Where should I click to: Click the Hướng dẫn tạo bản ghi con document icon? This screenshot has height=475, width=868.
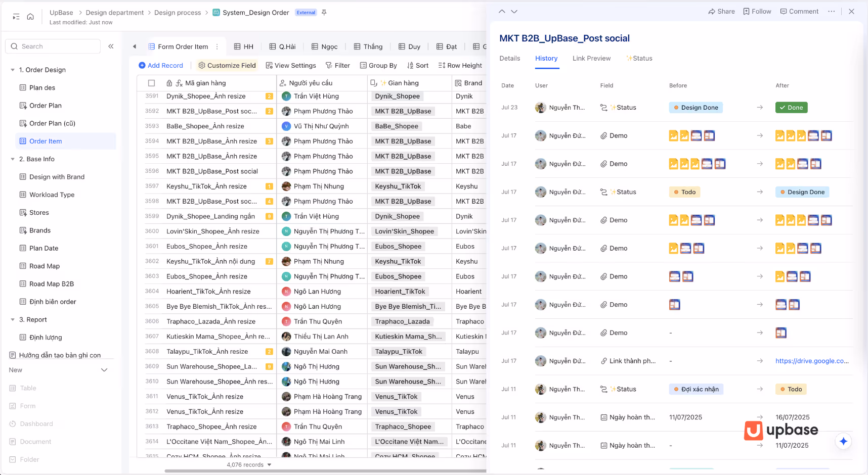(x=13, y=355)
